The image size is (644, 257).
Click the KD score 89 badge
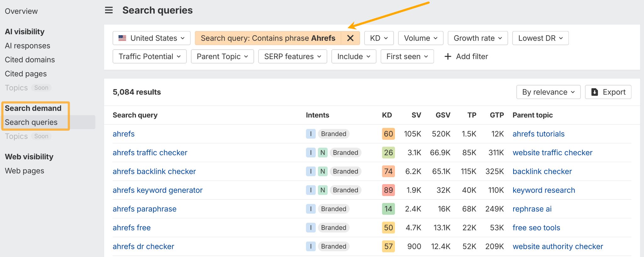388,190
